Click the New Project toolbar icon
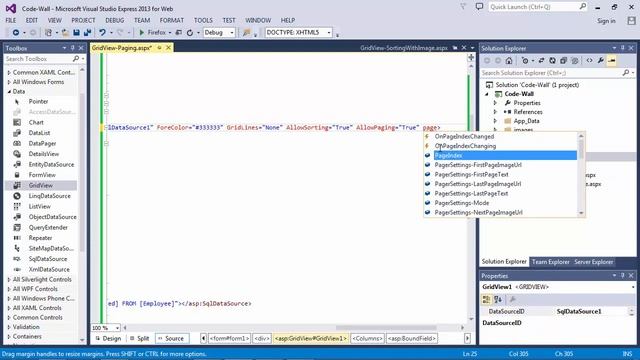Screen dimensions: 640x360 click(x=48, y=33)
